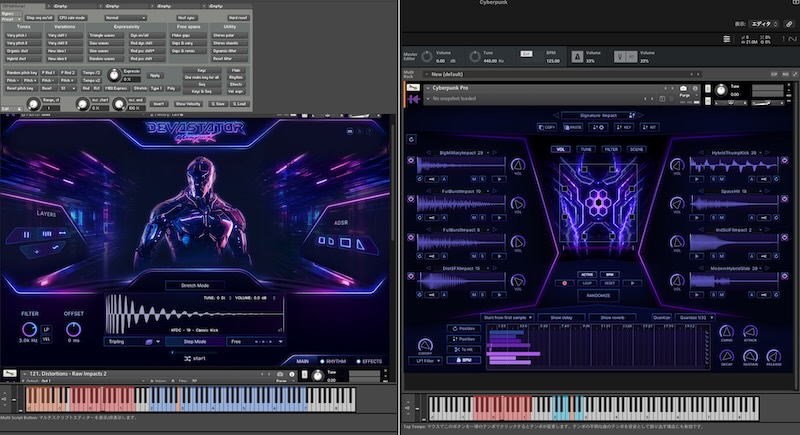Open the Tripling dropdown in Devastator
Viewport: 800px width, 435px height.
pos(133,342)
